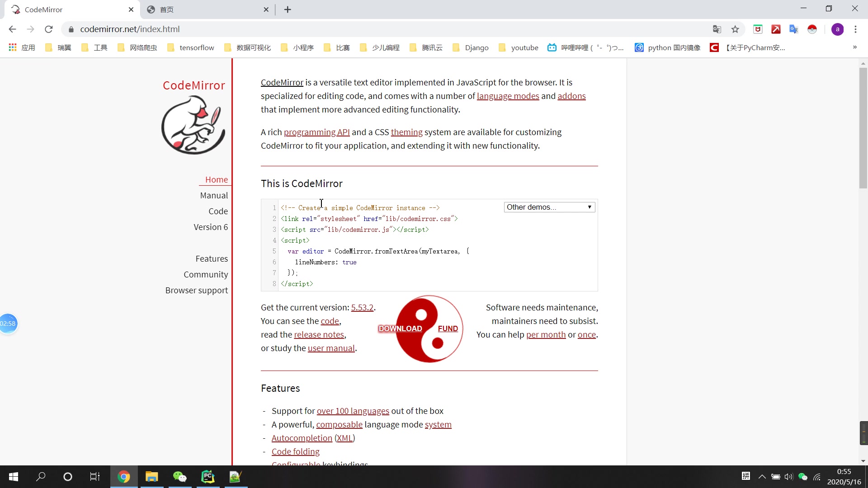Open Community in sidebar navigation

pyautogui.click(x=206, y=274)
